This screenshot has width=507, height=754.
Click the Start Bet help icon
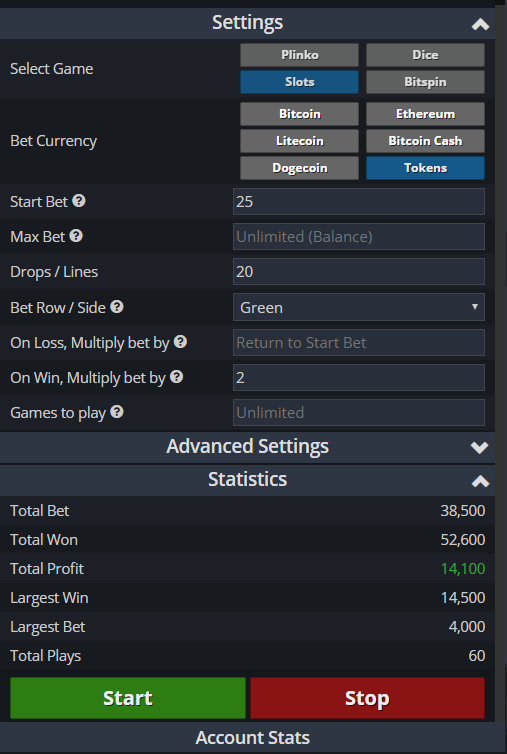point(79,201)
